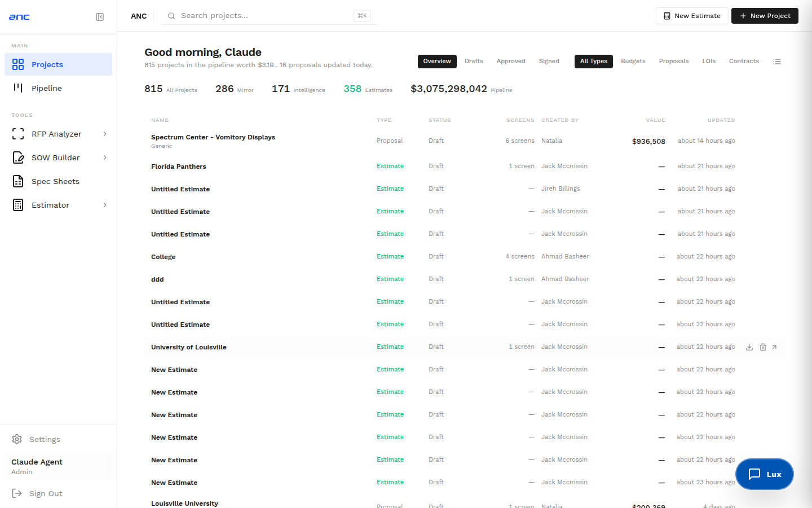812x508 pixels.
Task: Click the Sign Out arrow icon
Action: tap(17, 493)
